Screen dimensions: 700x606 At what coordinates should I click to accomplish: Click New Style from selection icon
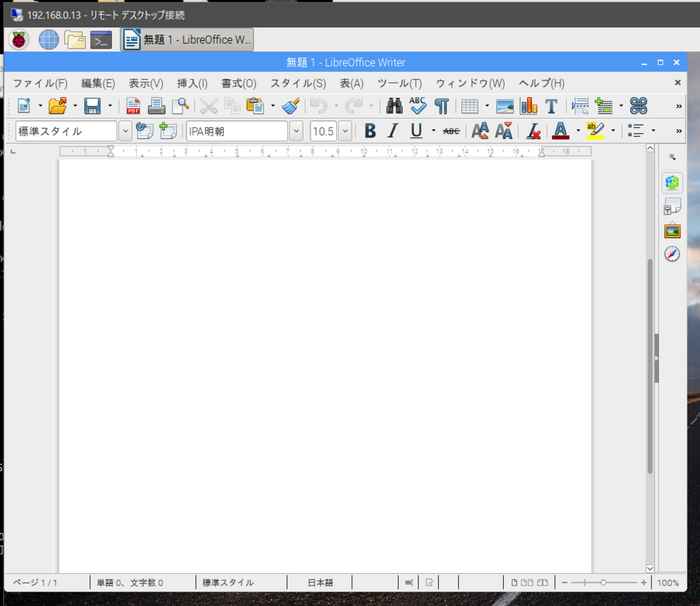click(168, 131)
